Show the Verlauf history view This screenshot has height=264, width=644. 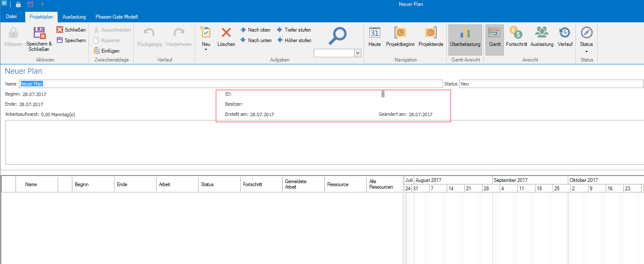click(x=565, y=33)
